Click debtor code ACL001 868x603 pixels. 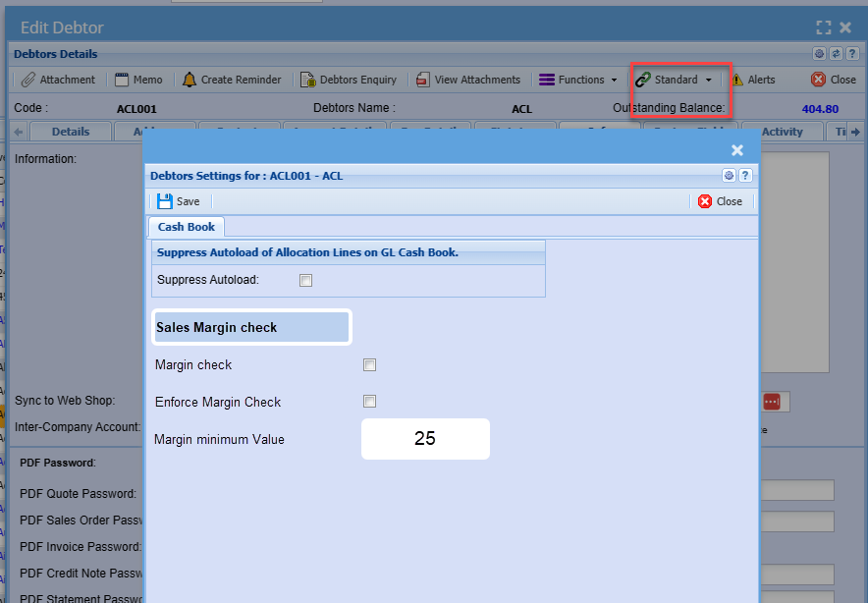click(x=136, y=109)
